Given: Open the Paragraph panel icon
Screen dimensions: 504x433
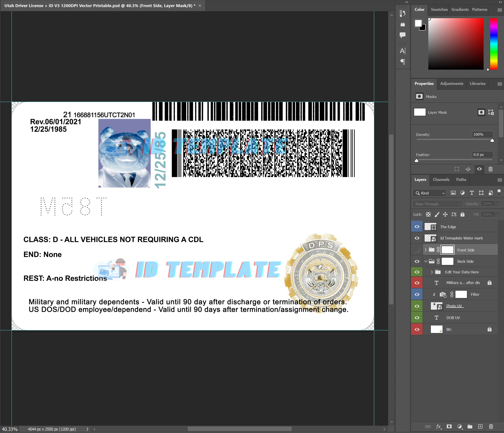Looking at the screenshot, I should coord(403,62).
